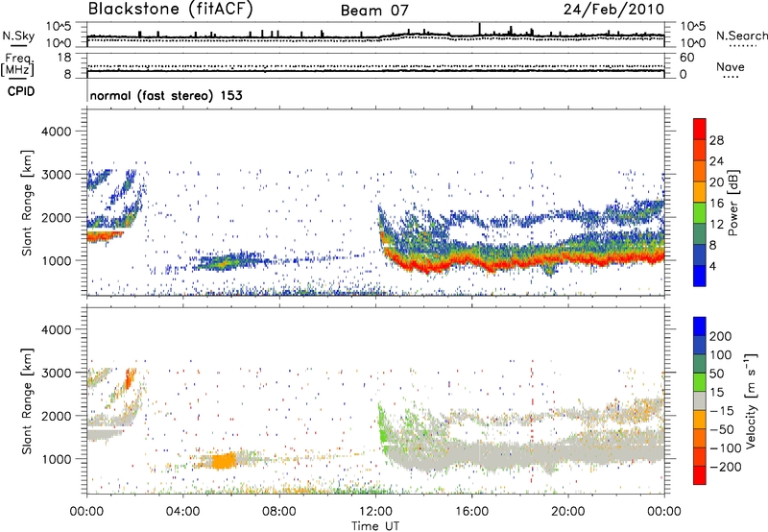This screenshot has width=768, height=532.
Task: Click the tall noise spike after 16:00
Action: pyautogui.click(x=479, y=29)
